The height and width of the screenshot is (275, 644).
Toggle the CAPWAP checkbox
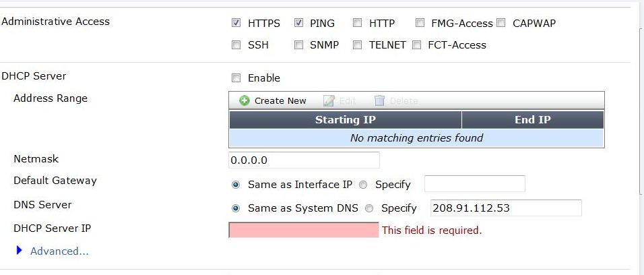point(501,23)
